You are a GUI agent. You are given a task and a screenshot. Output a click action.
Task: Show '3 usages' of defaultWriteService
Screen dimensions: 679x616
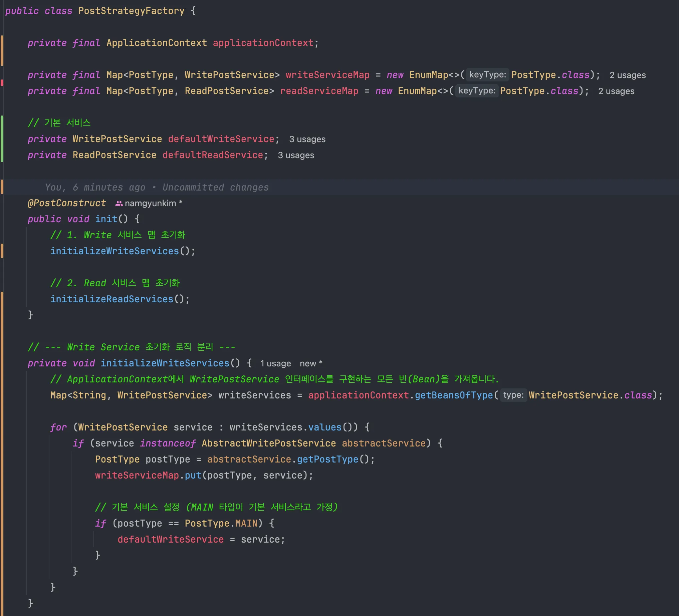[x=307, y=139]
